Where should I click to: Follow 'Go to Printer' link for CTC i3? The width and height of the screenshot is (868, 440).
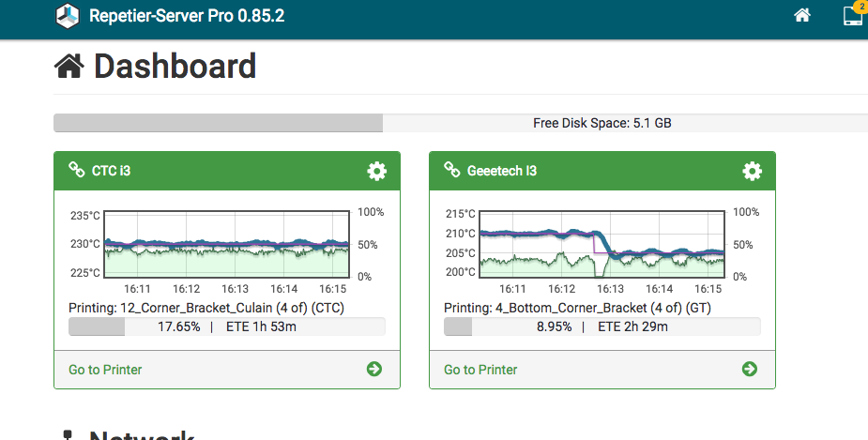point(105,370)
